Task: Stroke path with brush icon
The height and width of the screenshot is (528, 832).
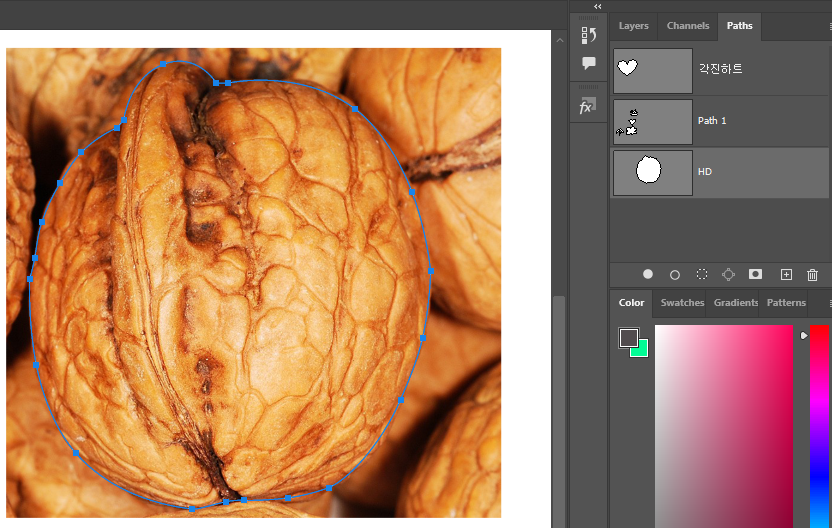Action: (675, 275)
